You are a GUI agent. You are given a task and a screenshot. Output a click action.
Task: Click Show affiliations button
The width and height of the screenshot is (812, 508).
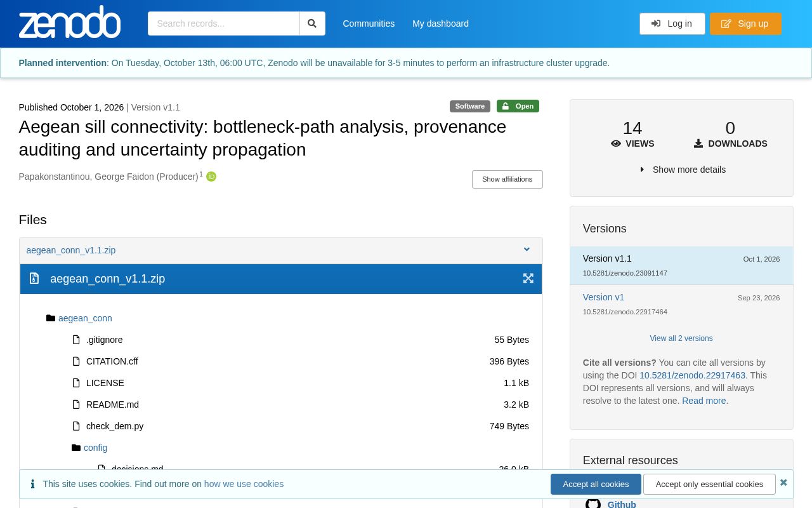pos(507,179)
